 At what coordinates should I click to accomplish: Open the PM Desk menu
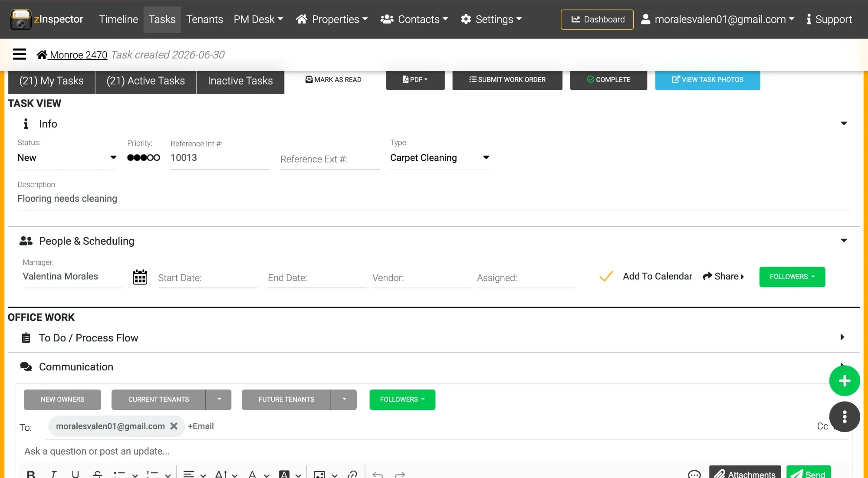258,20
